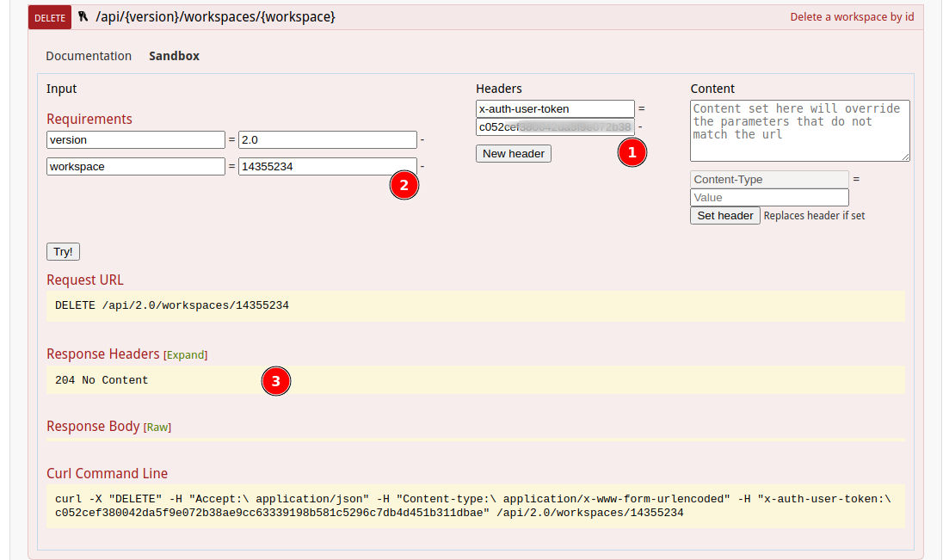Click the Headers section label

pos(499,89)
